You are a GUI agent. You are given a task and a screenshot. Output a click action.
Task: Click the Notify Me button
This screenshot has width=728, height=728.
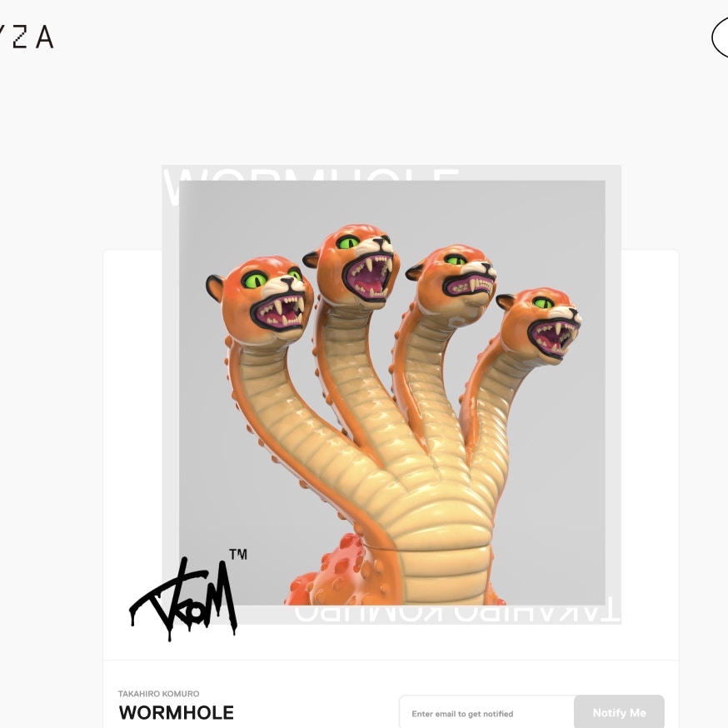[x=619, y=712]
